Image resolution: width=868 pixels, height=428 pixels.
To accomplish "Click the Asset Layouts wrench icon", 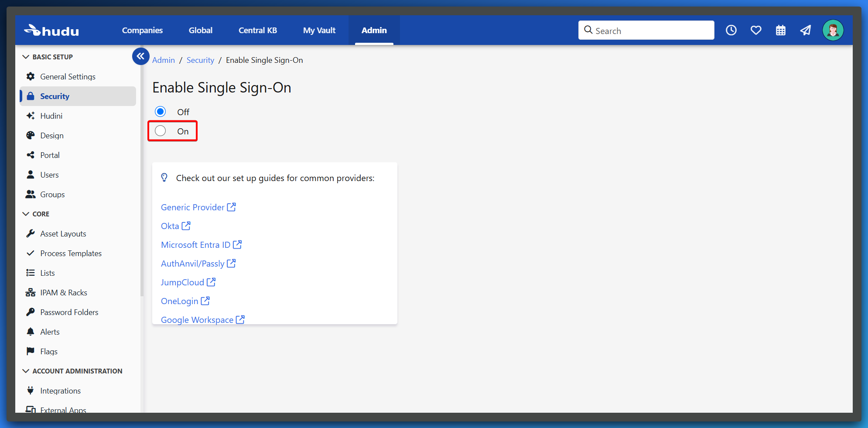I will point(31,233).
